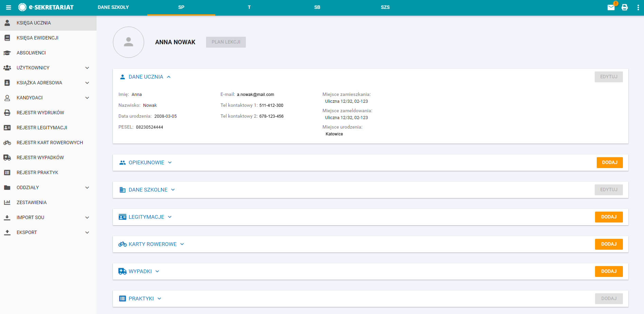Expand the Karty rowerowe section chevron
Viewport: 644px width, 314px height.
[x=182, y=244]
